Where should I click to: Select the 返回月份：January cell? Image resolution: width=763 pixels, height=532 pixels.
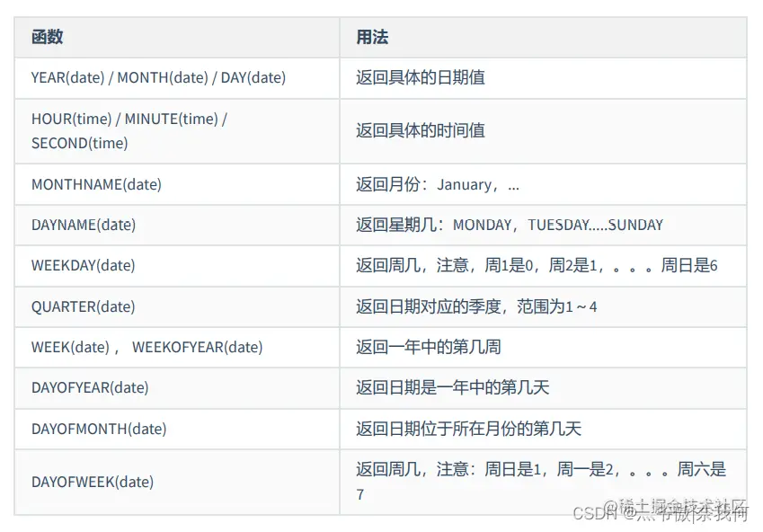543,184
